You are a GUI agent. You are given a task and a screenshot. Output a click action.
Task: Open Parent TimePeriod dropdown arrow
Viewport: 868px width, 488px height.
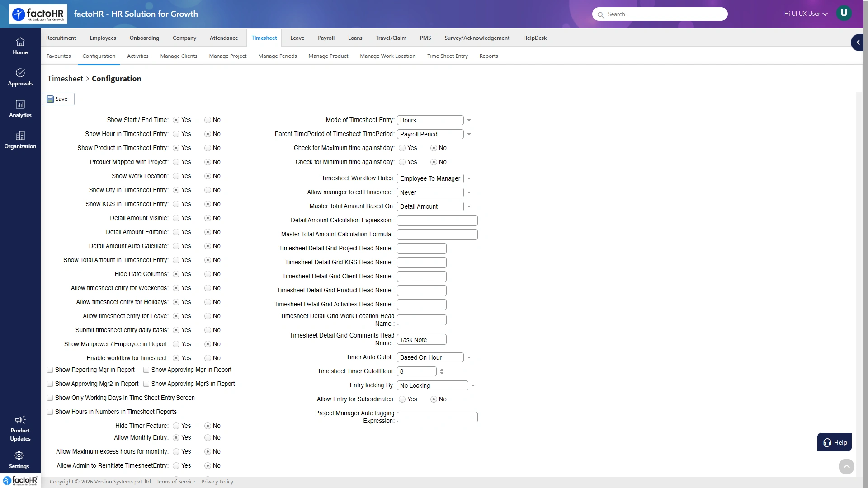469,134
